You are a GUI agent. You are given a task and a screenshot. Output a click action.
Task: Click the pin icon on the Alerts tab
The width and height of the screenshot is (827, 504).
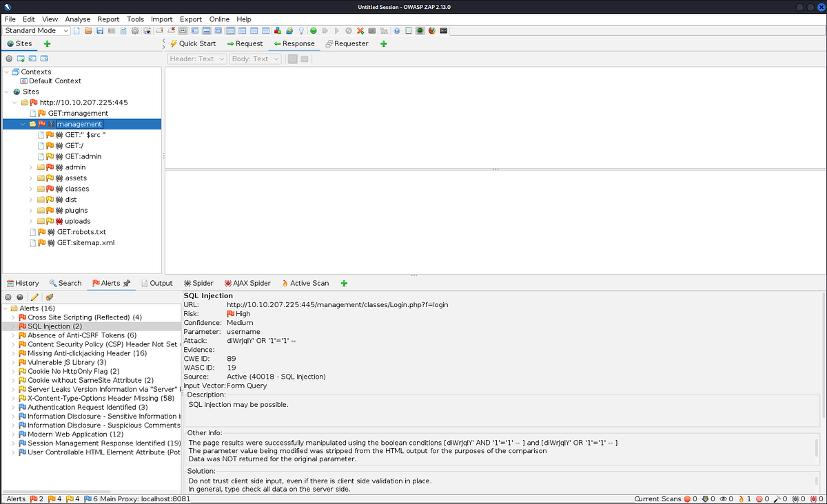127,283
